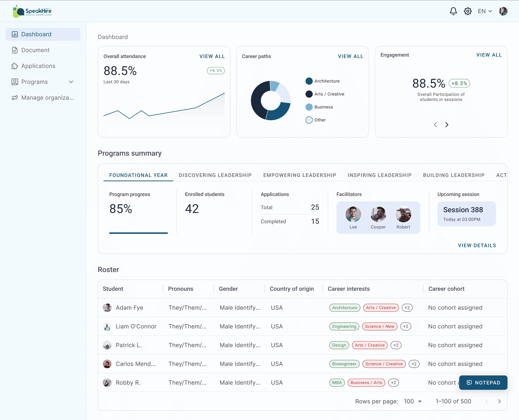Open Applications puzzle icon in sidebar
Image resolution: width=519 pixels, height=420 pixels.
[x=15, y=66]
